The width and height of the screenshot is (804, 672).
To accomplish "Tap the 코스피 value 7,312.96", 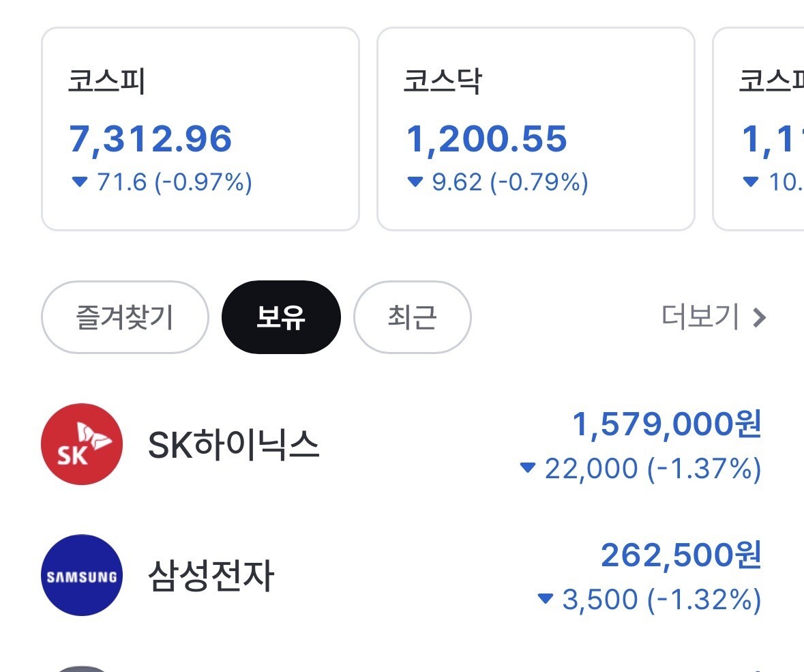I will 150,139.
